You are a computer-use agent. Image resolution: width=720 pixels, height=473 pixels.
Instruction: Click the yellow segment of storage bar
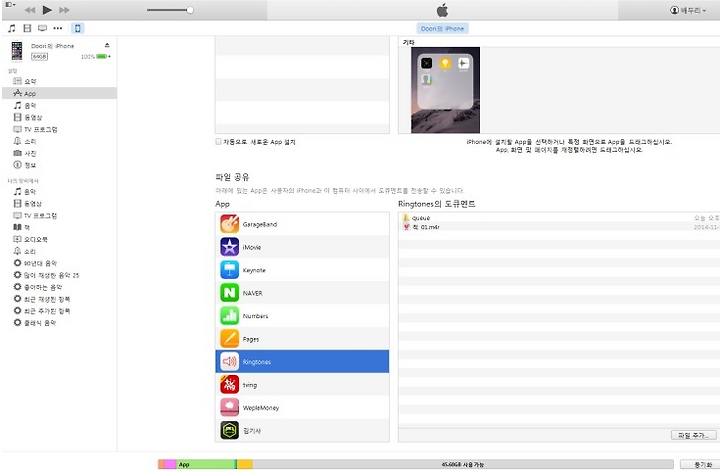click(x=245, y=465)
